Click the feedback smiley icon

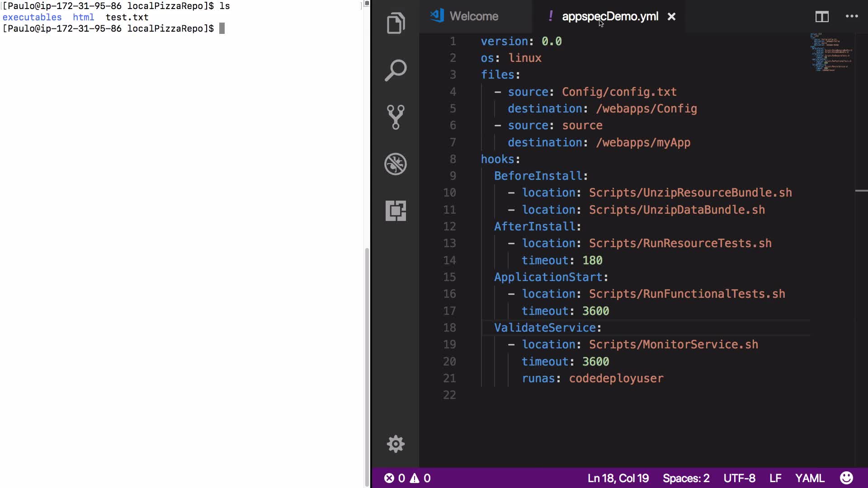click(x=846, y=478)
